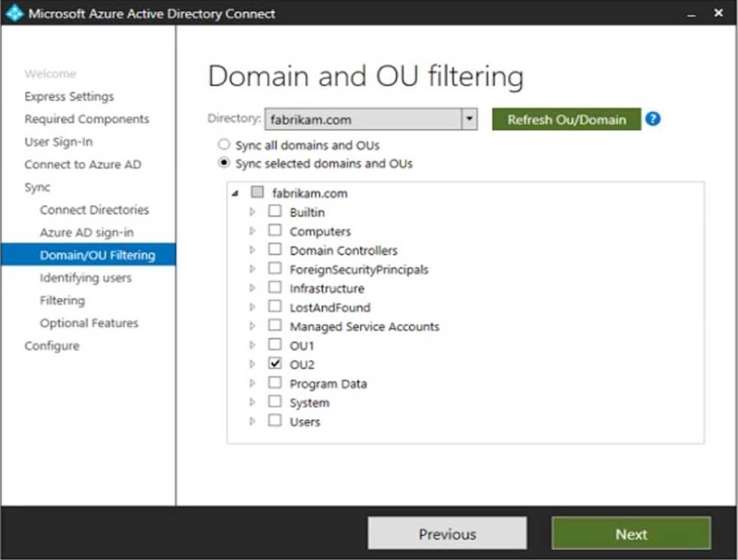The height and width of the screenshot is (560, 738).
Task: Expand the OU1 node
Action: click(252, 346)
